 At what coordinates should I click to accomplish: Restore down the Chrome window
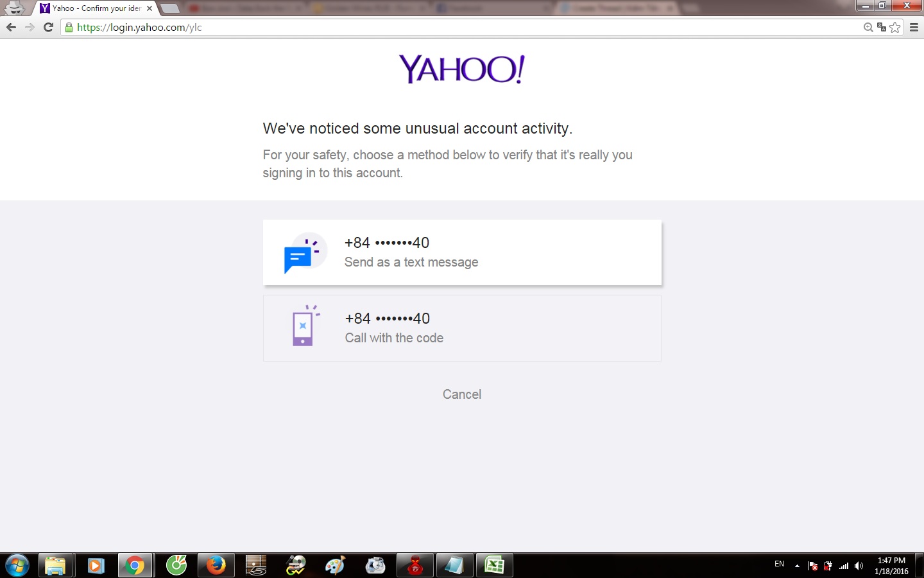[x=882, y=6]
